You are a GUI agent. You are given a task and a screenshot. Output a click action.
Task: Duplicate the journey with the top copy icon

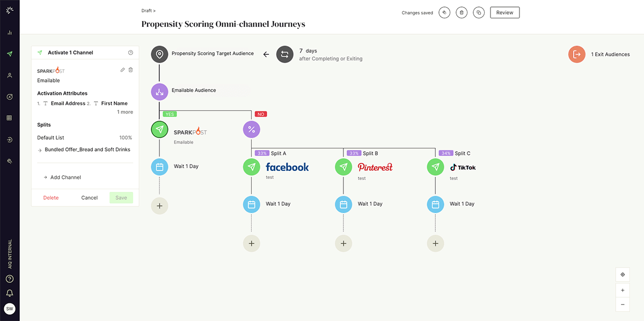(479, 13)
